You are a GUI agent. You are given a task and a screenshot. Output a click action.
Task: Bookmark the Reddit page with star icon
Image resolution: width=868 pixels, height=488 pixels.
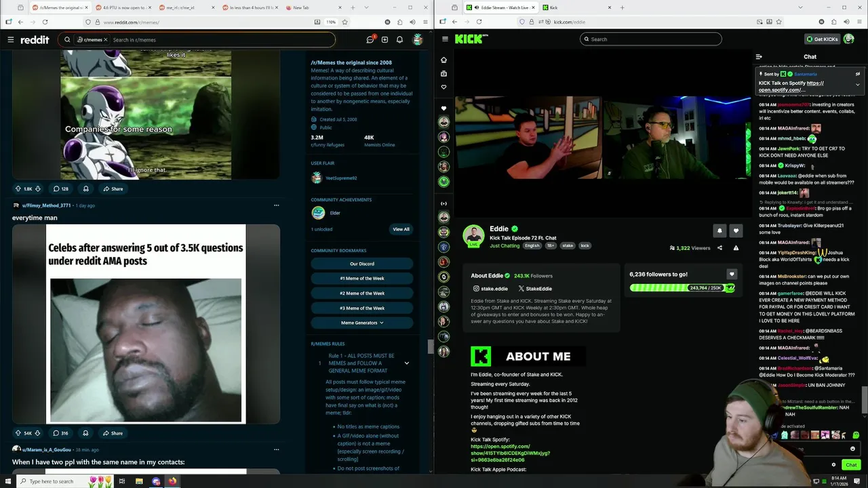[345, 22]
